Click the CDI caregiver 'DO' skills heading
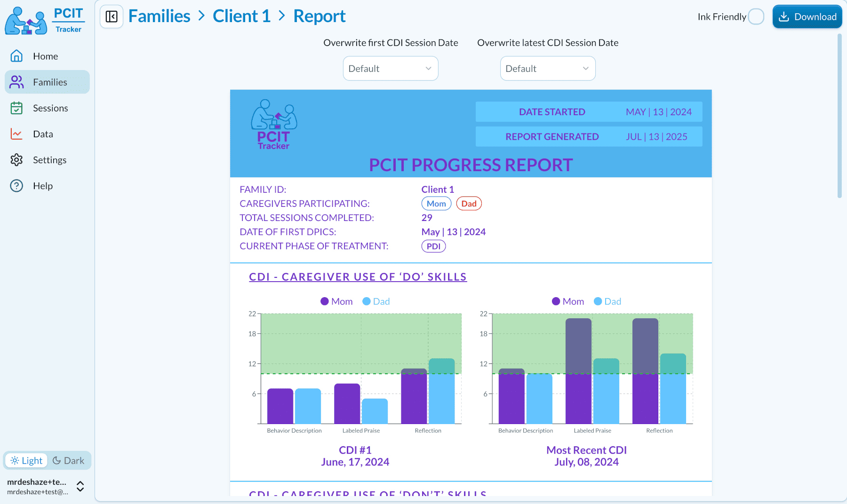The height and width of the screenshot is (504, 847). click(358, 277)
